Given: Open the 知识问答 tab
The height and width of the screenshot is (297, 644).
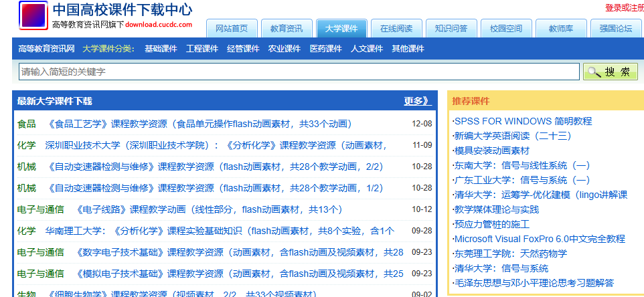Looking at the screenshot, I should [451, 29].
